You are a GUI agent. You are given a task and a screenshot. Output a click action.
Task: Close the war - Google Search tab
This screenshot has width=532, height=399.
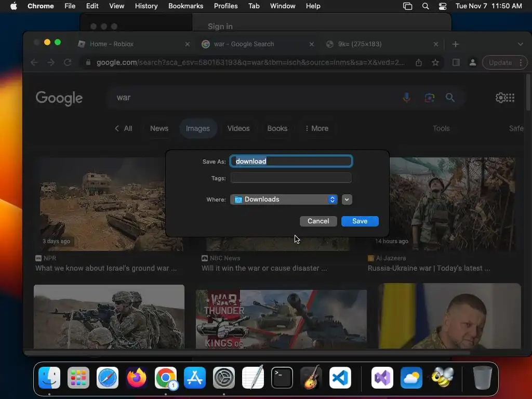click(312, 44)
